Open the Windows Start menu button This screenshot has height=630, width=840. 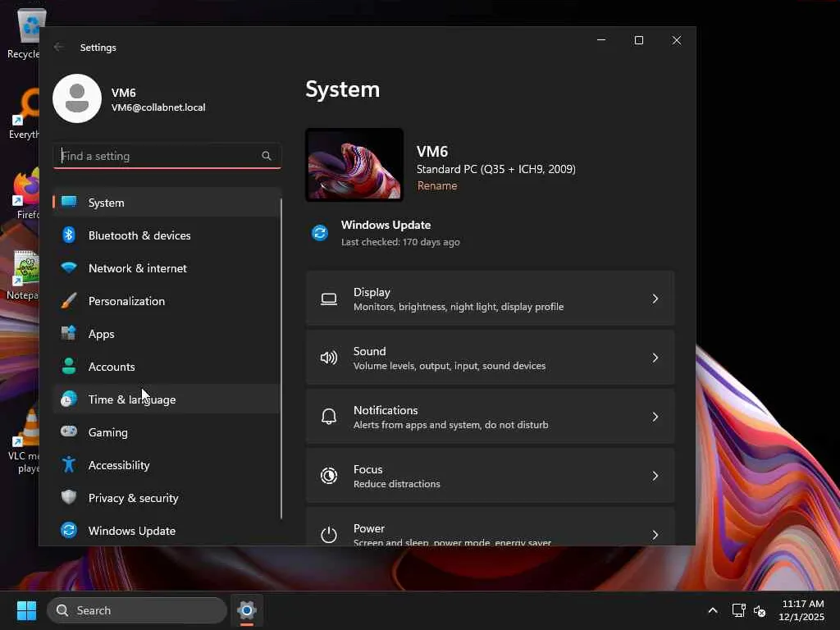[26, 610]
